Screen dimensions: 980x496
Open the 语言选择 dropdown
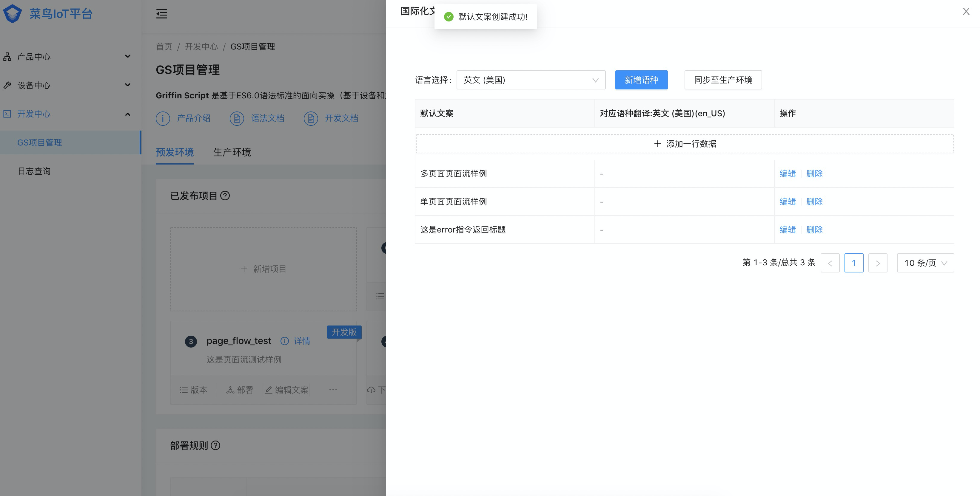pos(530,80)
